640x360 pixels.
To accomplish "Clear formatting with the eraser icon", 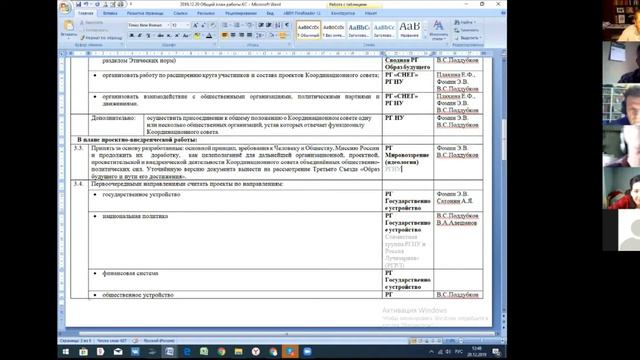I will pos(212,25).
